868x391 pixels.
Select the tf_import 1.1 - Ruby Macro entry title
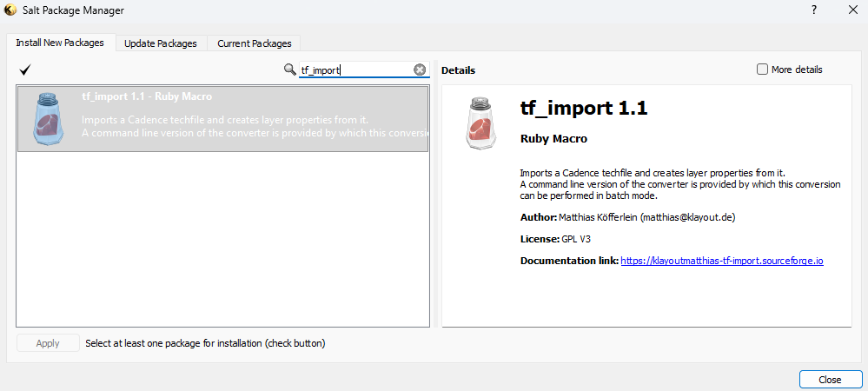147,97
